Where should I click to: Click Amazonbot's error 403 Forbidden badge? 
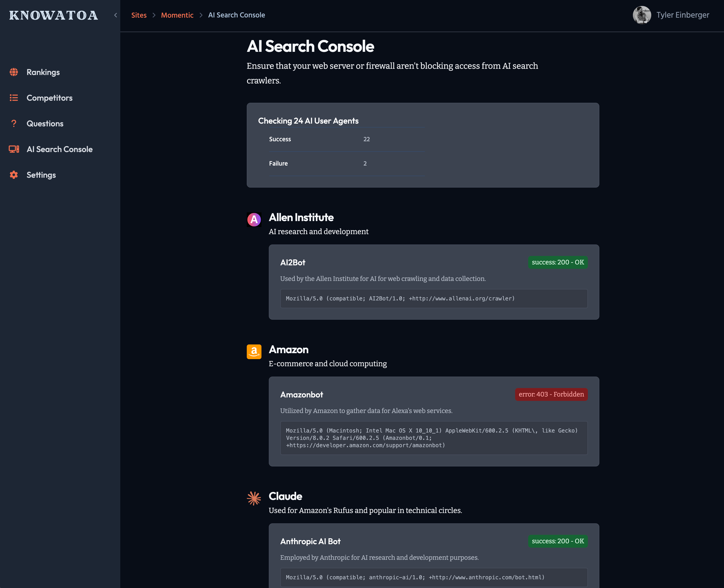click(551, 394)
